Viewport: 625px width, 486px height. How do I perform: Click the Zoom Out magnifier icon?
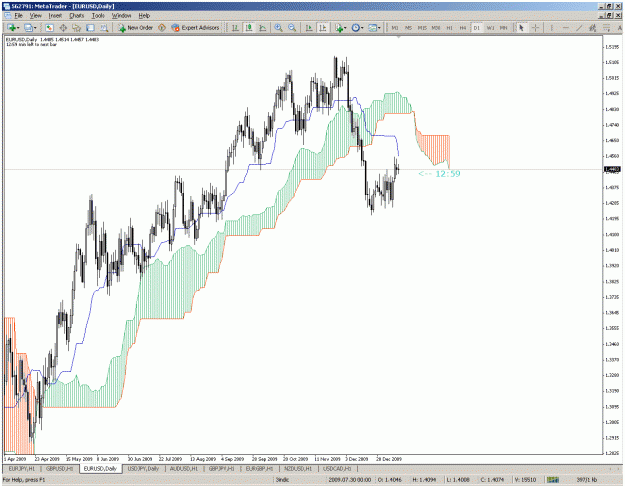point(292,28)
